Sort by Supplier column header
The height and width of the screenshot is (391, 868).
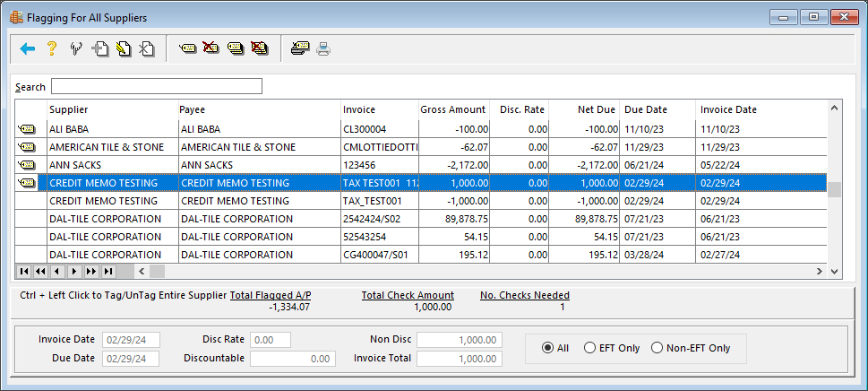[113, 109]
